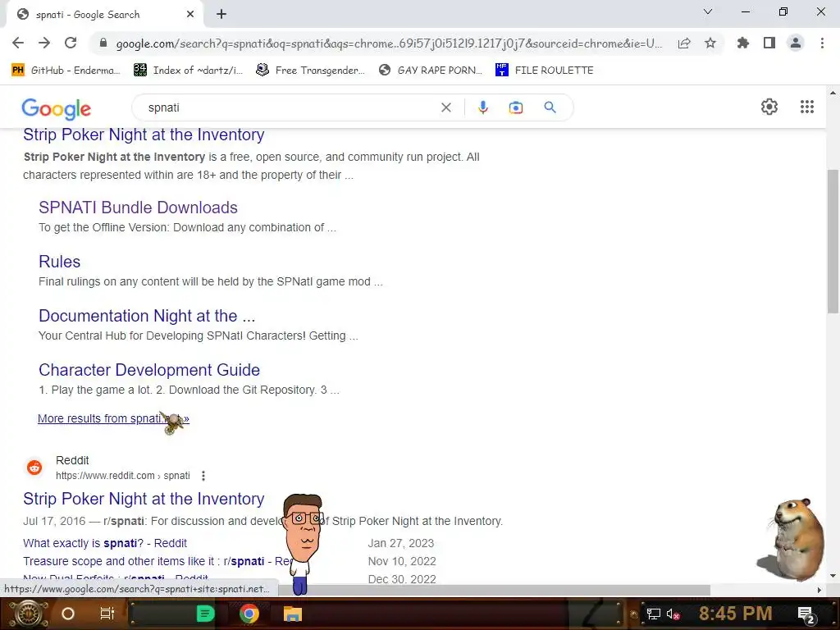
Task: Focus the search box containing spnati
Action: [x=290, y=107]
